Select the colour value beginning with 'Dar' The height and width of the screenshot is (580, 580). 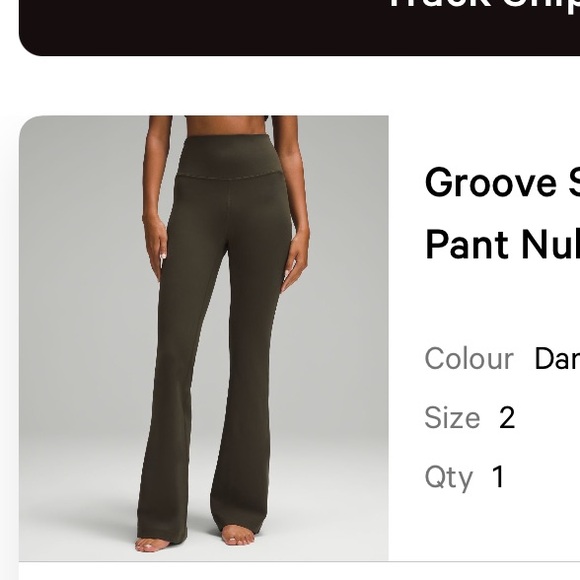pos(557,358)
